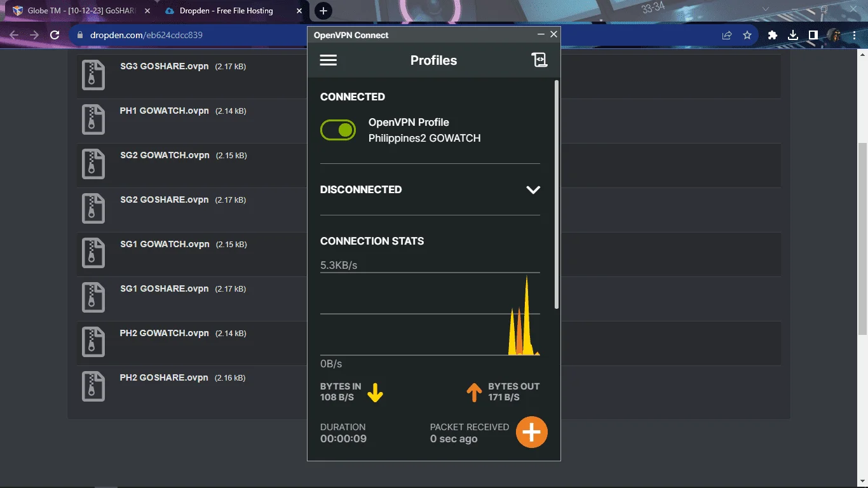
Task: Select the Philippines2 GOWATCH profile name
Action: coord(424,138)
